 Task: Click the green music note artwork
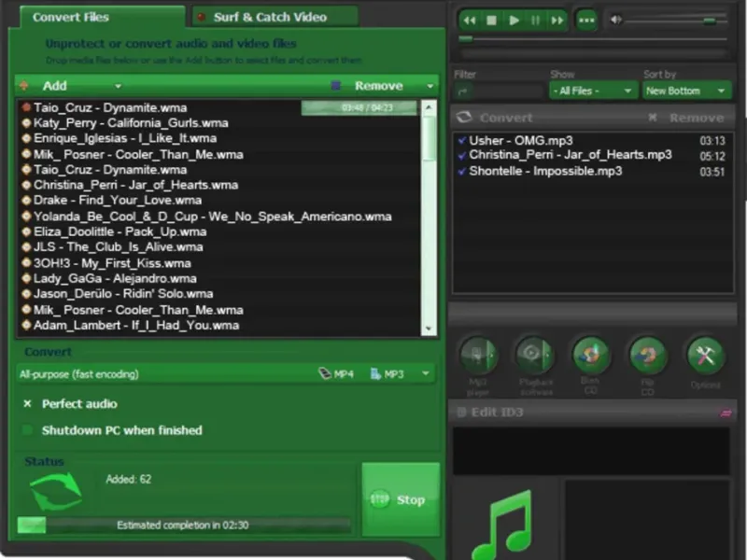click(x=503, y=524)
